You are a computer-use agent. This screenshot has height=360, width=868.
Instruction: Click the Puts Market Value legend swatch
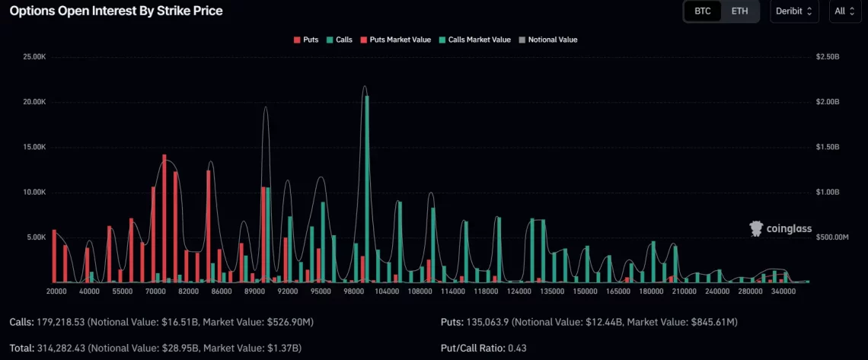[362, 40]
